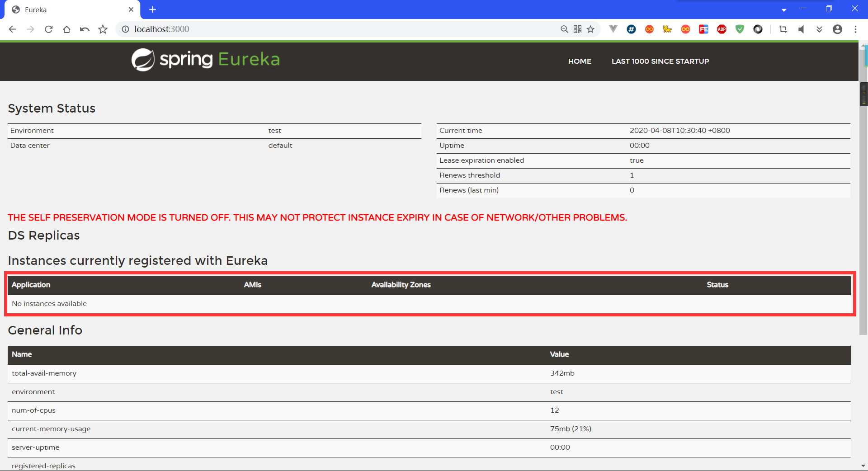
Task: Bookmark page with star inside address bar
Action: click(590, 29)
